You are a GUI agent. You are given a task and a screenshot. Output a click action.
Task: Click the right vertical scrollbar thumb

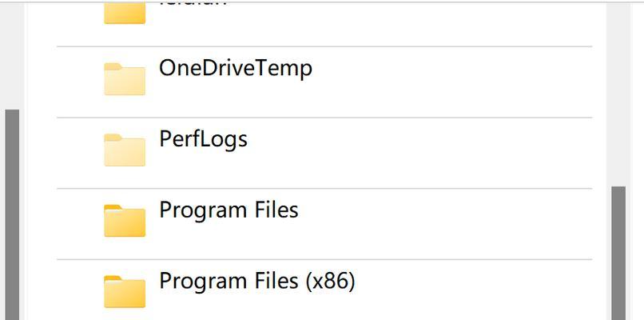[x=618, y=253]
